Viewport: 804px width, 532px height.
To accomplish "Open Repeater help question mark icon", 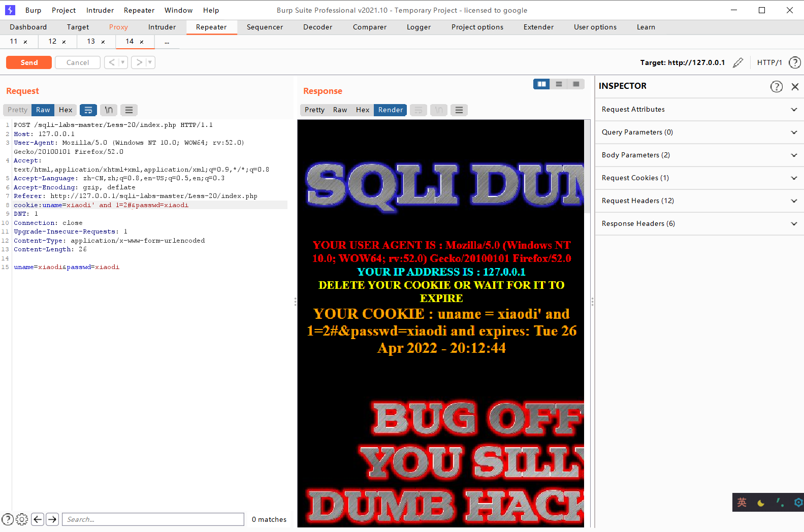I will (x=795, y=62).
